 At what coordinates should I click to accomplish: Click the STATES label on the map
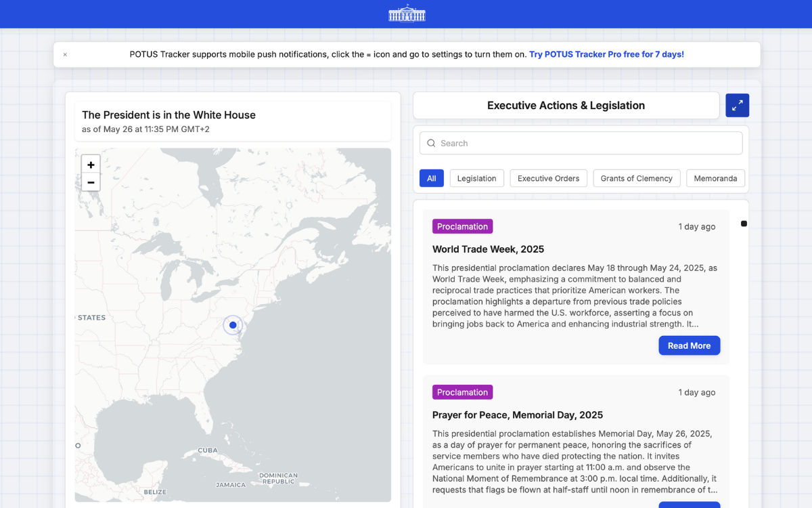pyautogui.click(x=91, y=318)
